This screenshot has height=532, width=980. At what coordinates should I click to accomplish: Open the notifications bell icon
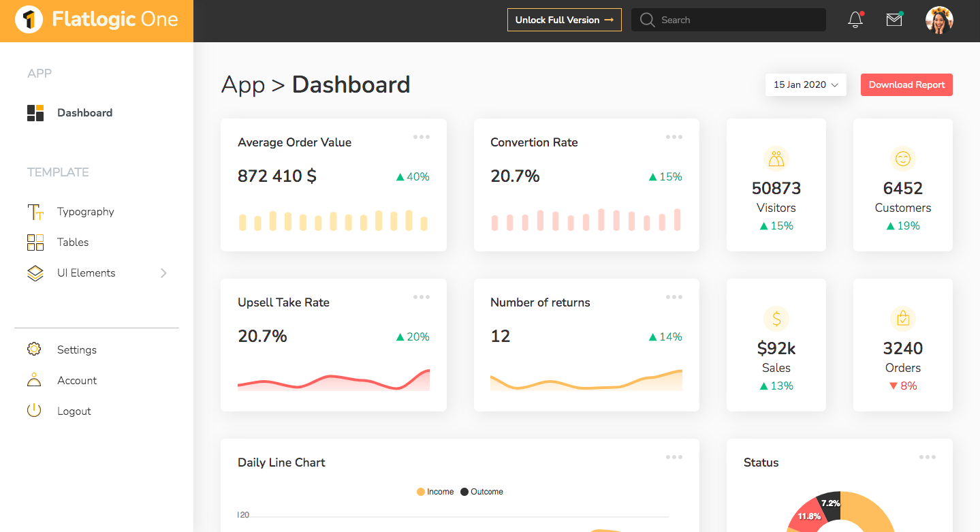click(855, 20)
